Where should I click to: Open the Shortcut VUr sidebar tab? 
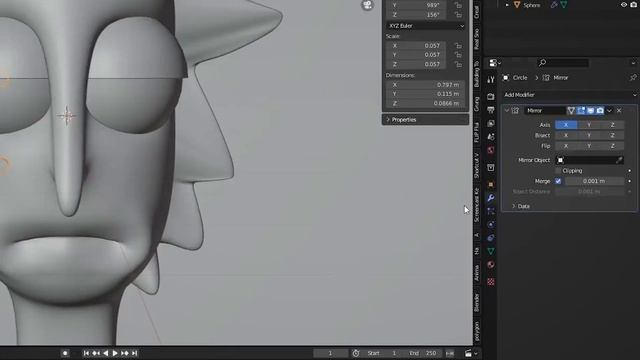476,166
